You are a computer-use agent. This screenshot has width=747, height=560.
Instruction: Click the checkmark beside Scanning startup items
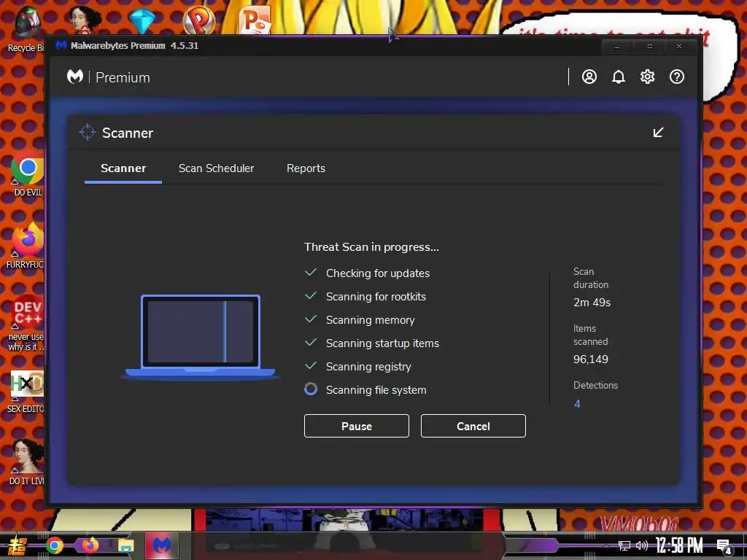(311, 343)
